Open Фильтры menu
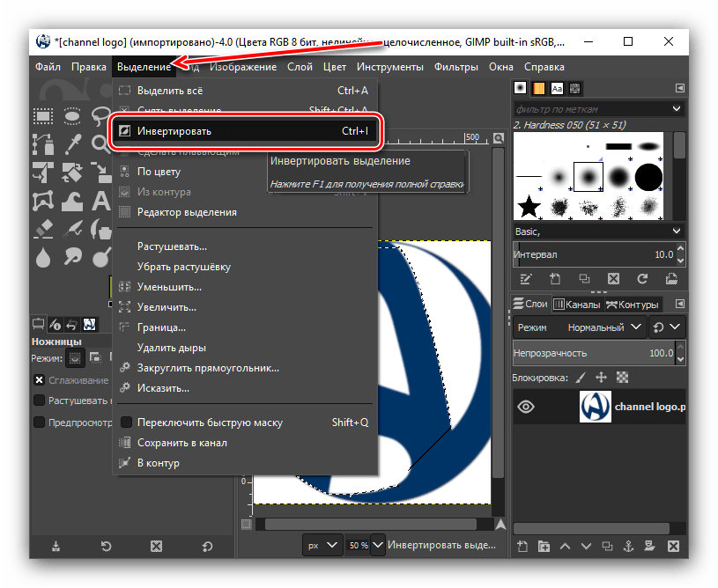This screenshot has height=588, width=718. [x=456, y=67]
